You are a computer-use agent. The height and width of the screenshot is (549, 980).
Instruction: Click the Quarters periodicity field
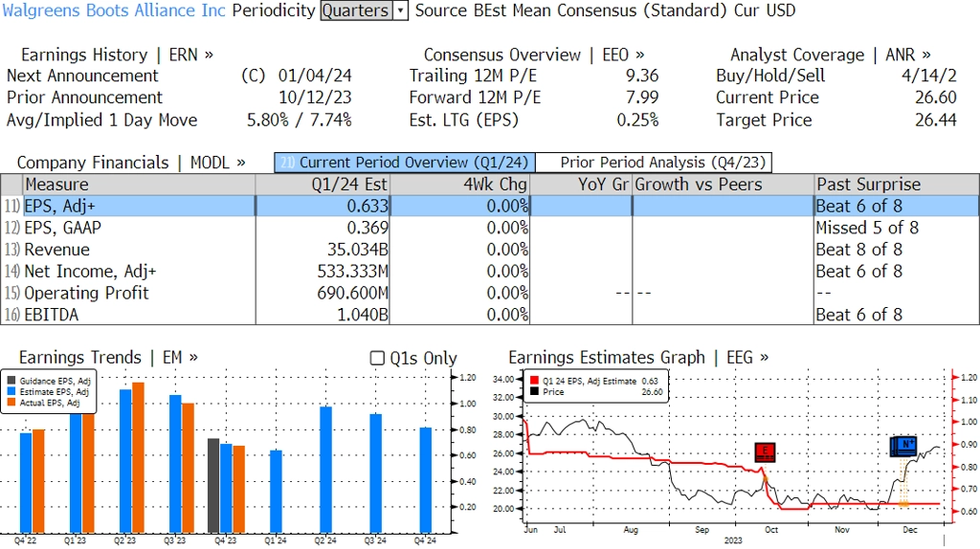[x=356, y=11]
